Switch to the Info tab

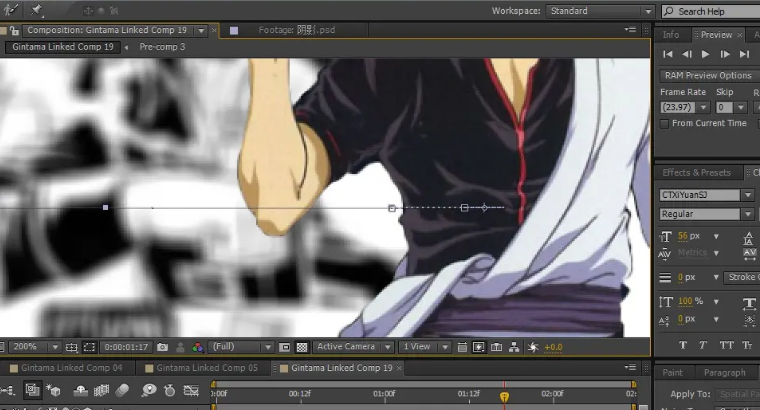(671, 35)
